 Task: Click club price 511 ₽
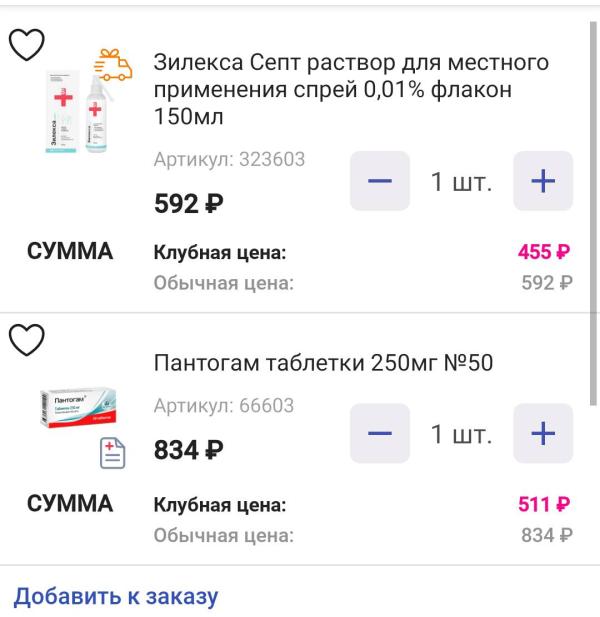pyautogui.click(x=544, y=505)
